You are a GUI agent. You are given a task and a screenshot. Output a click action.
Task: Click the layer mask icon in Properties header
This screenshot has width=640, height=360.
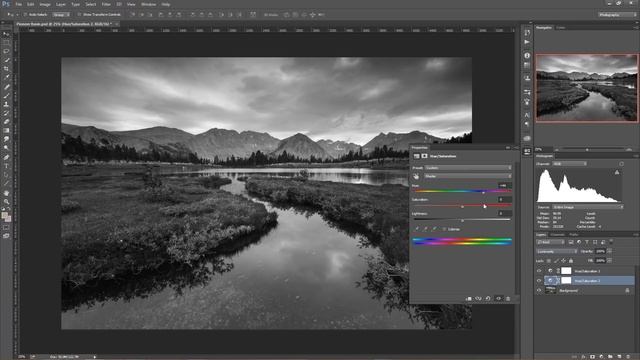click(424, 156)
